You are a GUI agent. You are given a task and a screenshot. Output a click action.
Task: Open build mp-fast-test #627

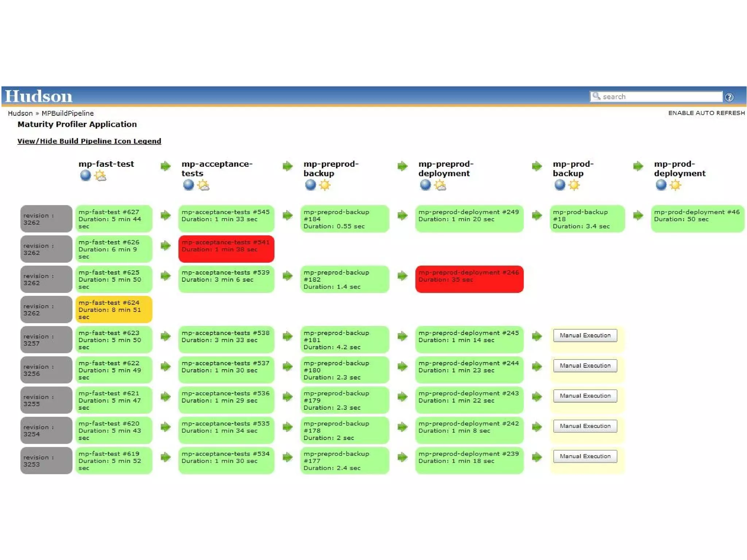(113, 219)
